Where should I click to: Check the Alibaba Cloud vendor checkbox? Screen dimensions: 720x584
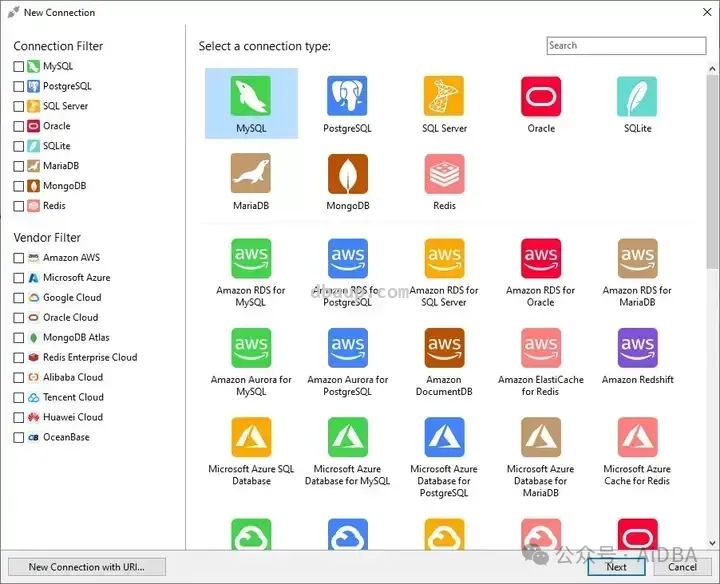18,378
